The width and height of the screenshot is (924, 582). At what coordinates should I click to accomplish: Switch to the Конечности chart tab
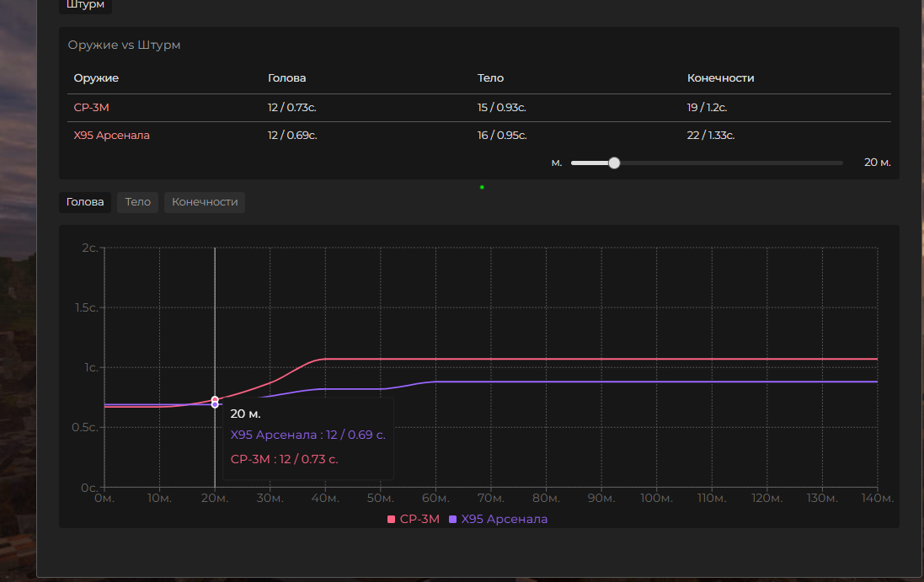click(x=205, y=202)
